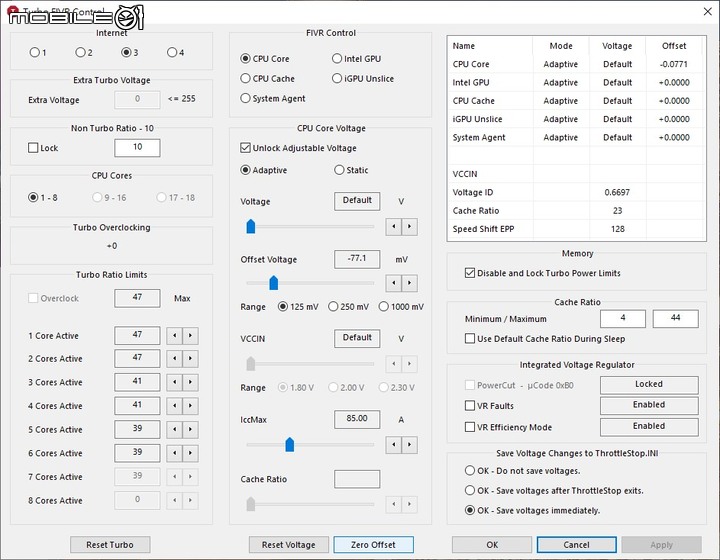This screenshot has width=720, height=560.
Task: Check the VR Efficiency Mode box
Action: (x=470, y=427)
